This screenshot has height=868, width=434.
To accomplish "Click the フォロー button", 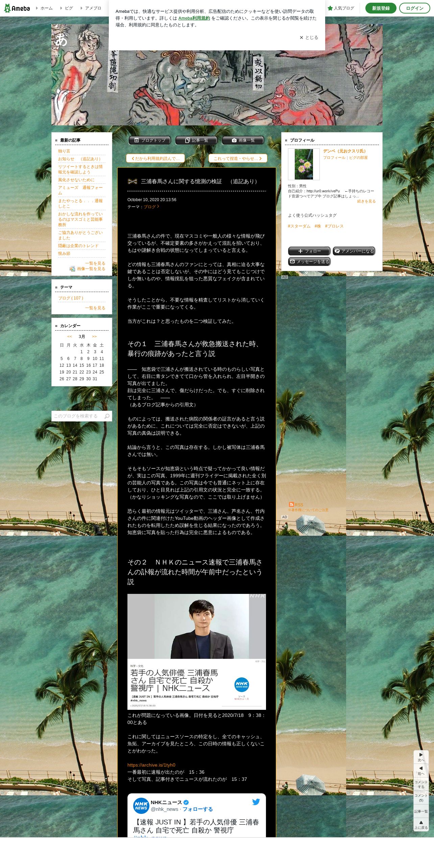I will point(309,251).
